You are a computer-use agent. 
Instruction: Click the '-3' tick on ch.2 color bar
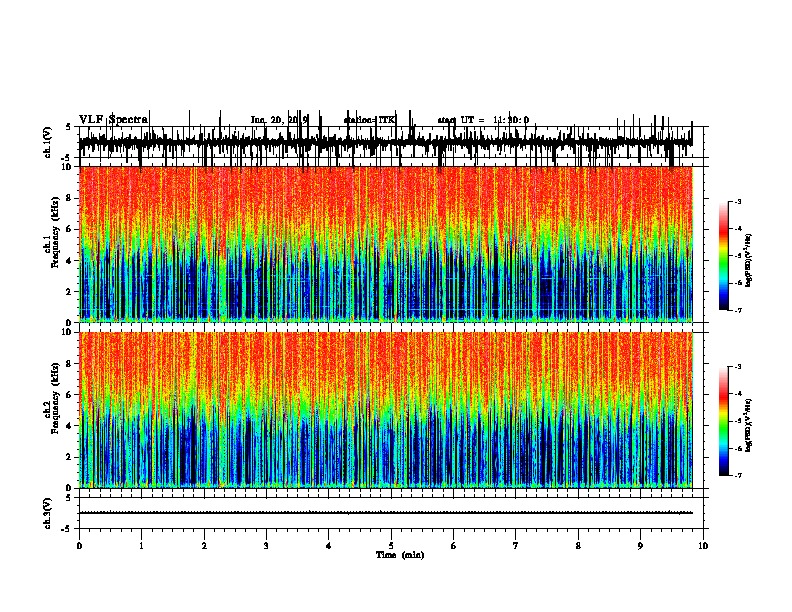pos(737,367)
